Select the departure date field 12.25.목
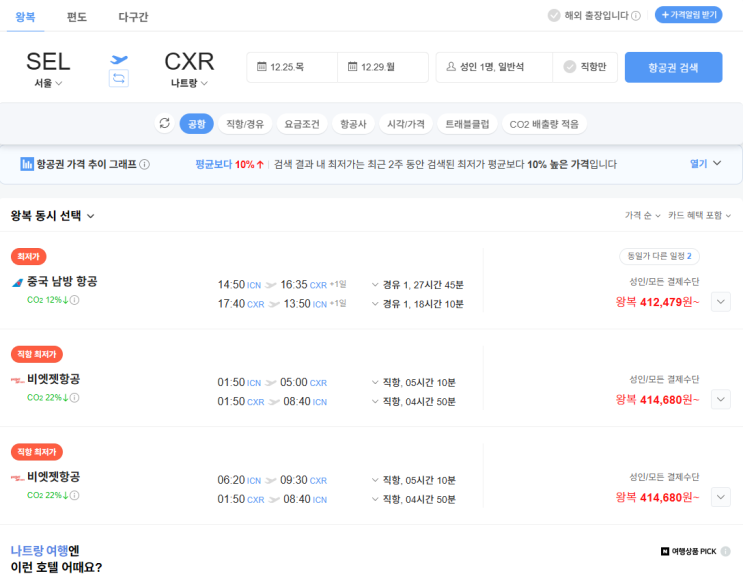Viewport: 743px width, 576px height. pyautogui.click(x=292, y=67)
